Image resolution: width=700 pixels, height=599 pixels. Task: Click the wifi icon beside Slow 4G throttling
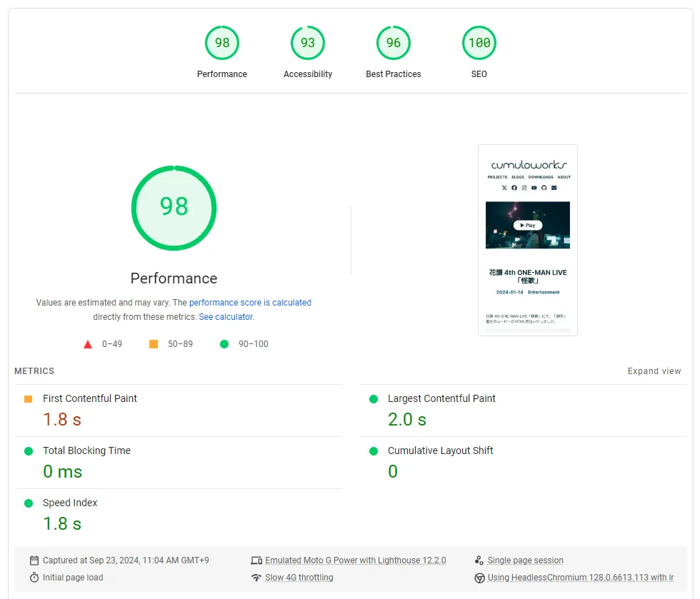(x=256, y=578)
